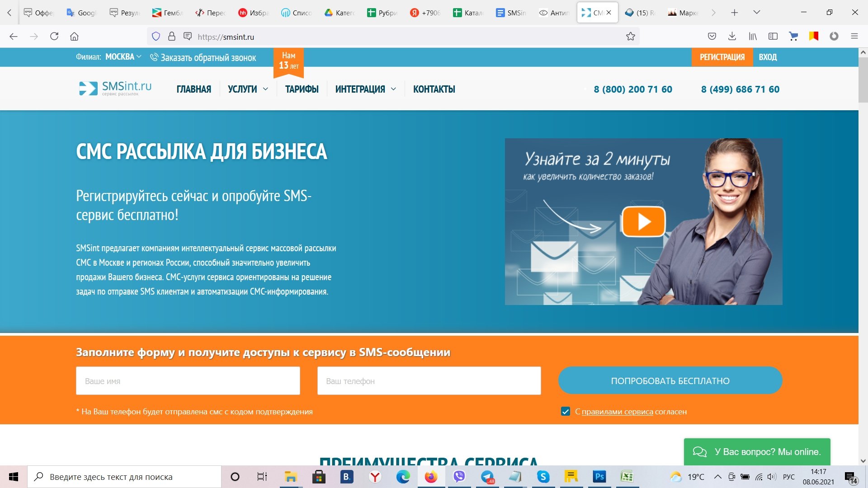Expand the Интеграция menu dropdown

click(365, 89)
